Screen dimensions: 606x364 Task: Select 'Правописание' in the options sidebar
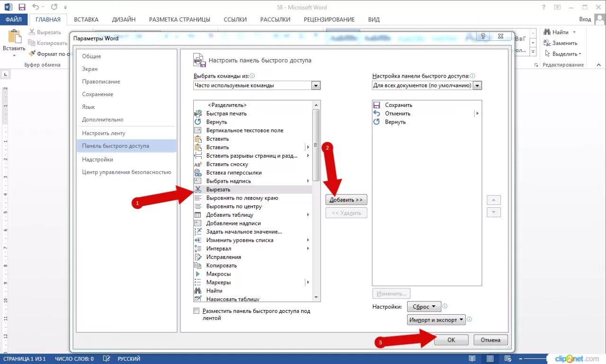pos(126,82)
